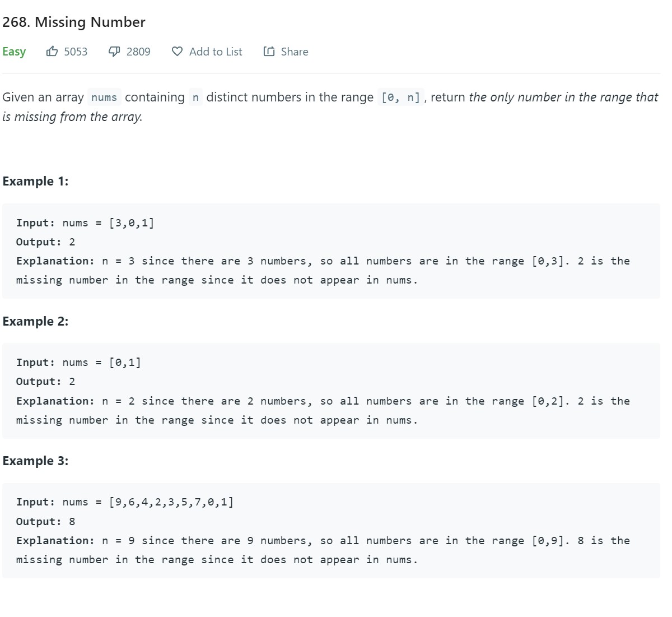Click the thumbs-up like icon
672x617 pixels.
click(52, 52)
